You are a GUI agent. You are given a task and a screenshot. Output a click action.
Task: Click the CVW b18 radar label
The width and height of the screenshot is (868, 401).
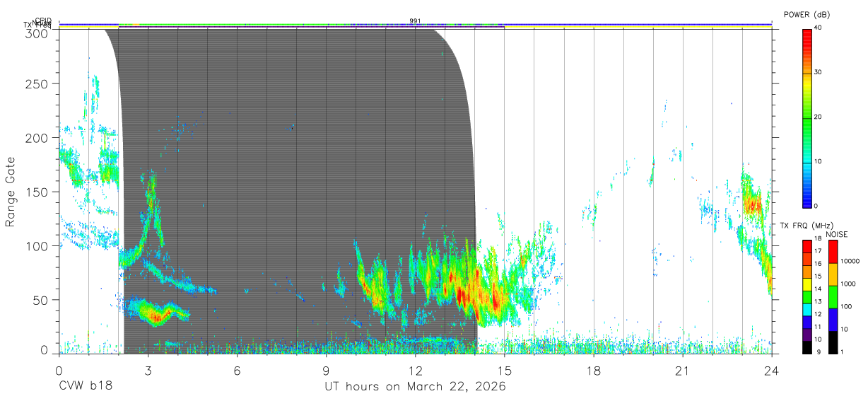tap(86, 387)
